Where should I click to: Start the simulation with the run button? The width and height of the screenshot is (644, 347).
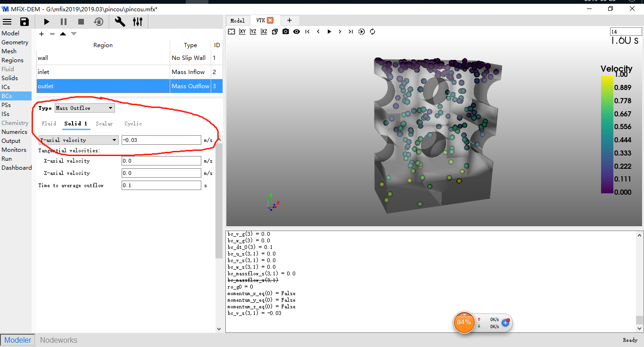coord(46,22)
